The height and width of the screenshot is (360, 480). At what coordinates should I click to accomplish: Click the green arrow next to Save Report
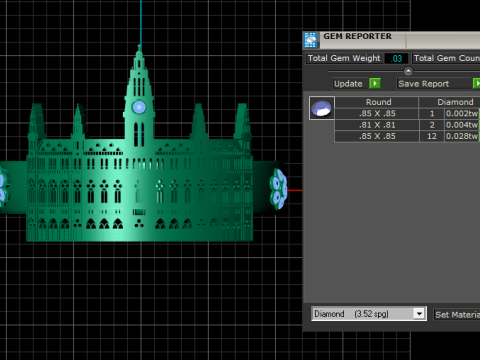pyautogui.click(x=477, y=83)
